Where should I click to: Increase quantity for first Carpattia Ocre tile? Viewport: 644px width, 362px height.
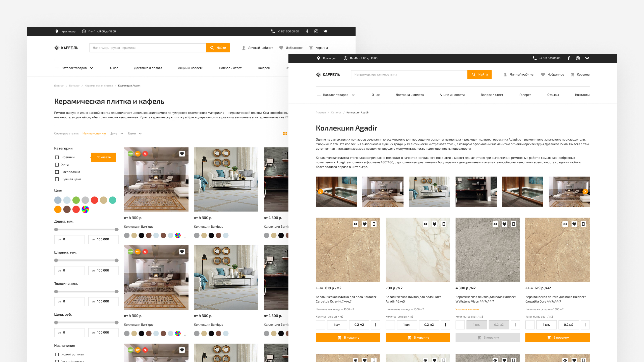coord(375,325)
